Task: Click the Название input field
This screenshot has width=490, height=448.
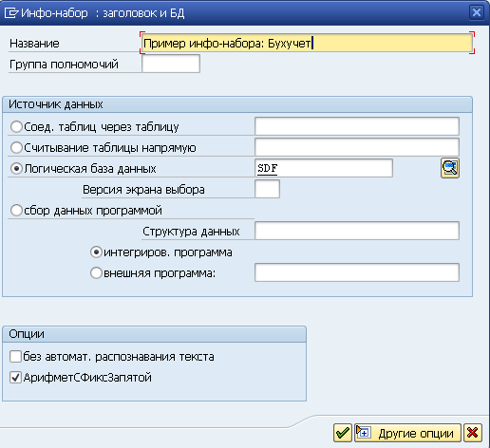Action: [x=307, y=43]
